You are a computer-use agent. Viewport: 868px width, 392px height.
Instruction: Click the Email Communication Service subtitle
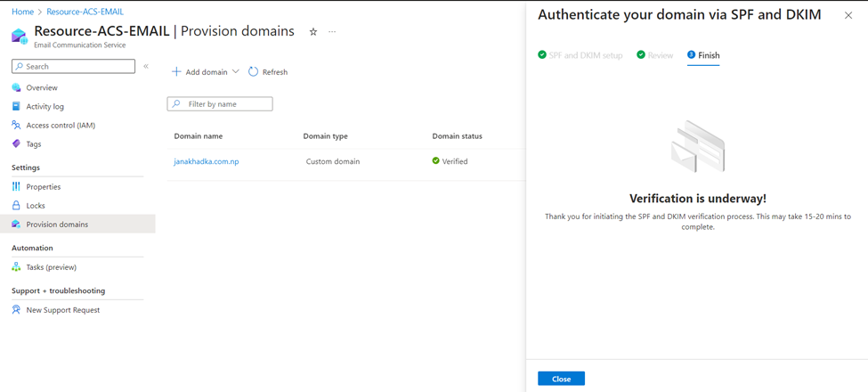pyautogui.click(x=80, y=45)
